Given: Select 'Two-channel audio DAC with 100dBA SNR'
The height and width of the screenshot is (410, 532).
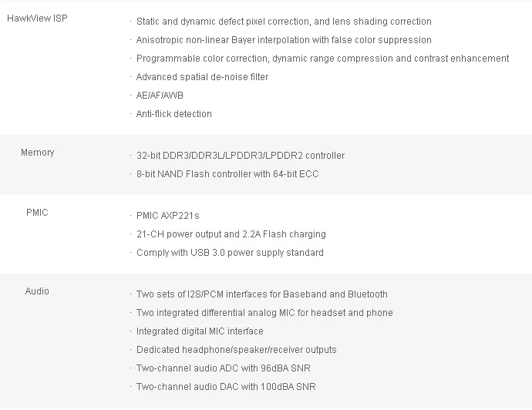Looking at the screenshot, I should pyautogui.click(x=226, y=387).
